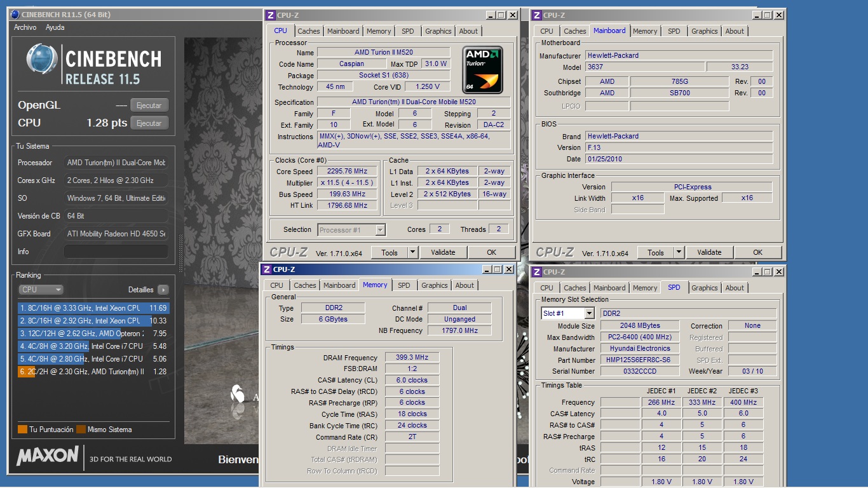Select Graphics tab in Mainboard window
The width and height of the screenshot is (868, 488).
point(705,31)
